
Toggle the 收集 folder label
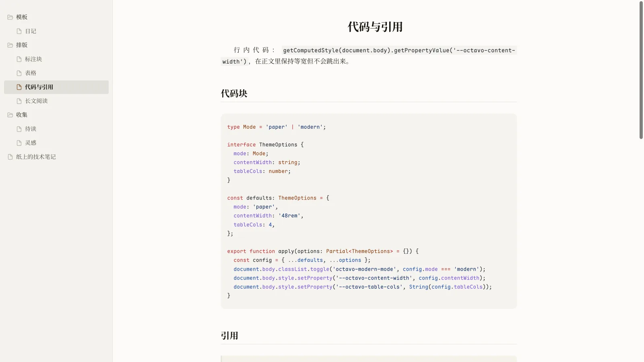22,115
